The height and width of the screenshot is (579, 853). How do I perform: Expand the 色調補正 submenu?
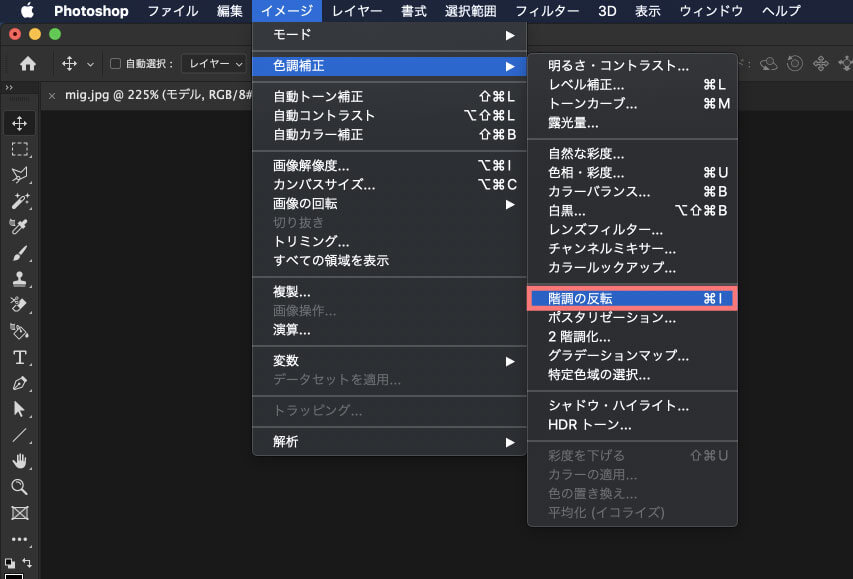click(390, 66)
